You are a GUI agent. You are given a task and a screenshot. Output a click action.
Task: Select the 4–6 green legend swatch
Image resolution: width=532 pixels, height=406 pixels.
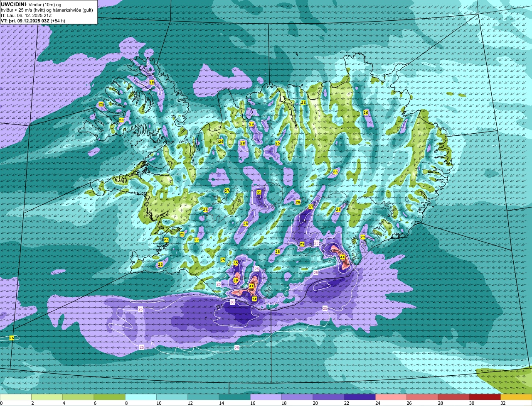pyautogui.click(x=78, y=397)
